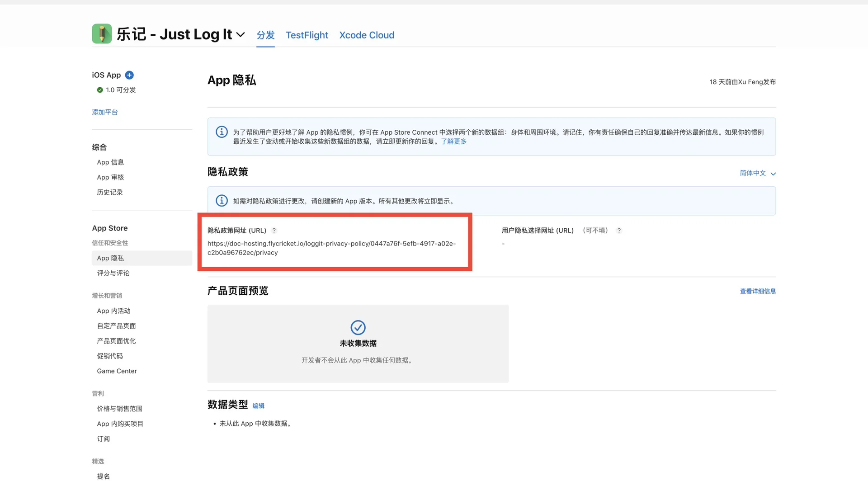Open 订阅 from the 营利 section
The height and width of the screenshot is (481, 868).
(x=103, y=439)
